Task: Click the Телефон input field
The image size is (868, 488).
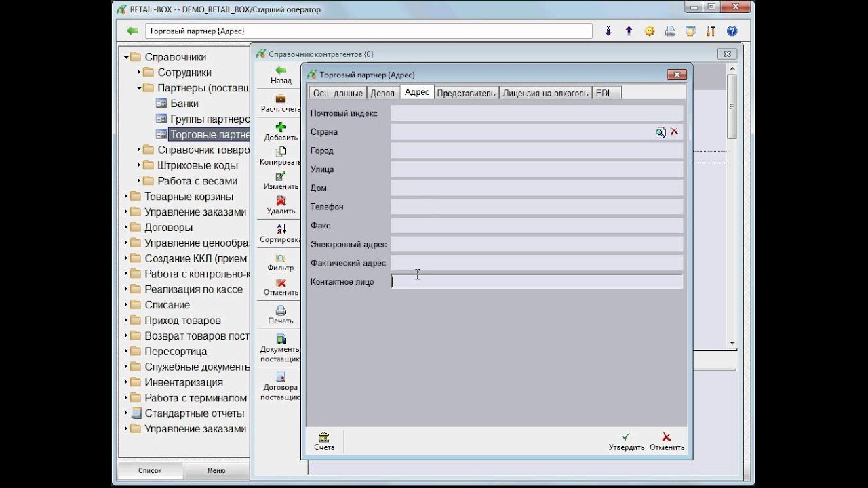Action: coord(536,207)
